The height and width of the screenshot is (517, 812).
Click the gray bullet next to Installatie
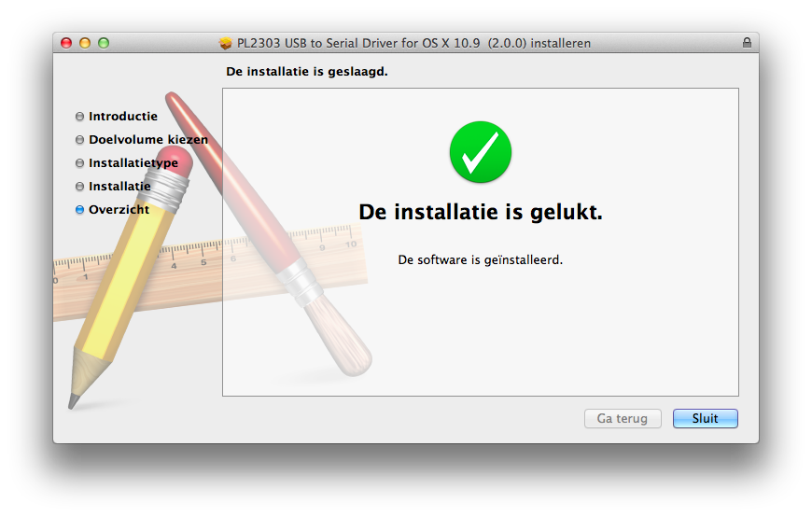(x=79, y=187)
